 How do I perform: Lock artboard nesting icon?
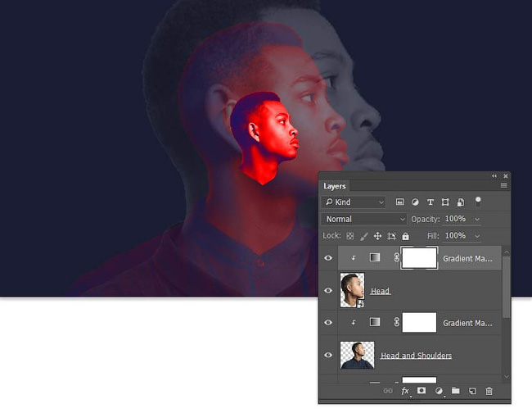coord(391,236)
